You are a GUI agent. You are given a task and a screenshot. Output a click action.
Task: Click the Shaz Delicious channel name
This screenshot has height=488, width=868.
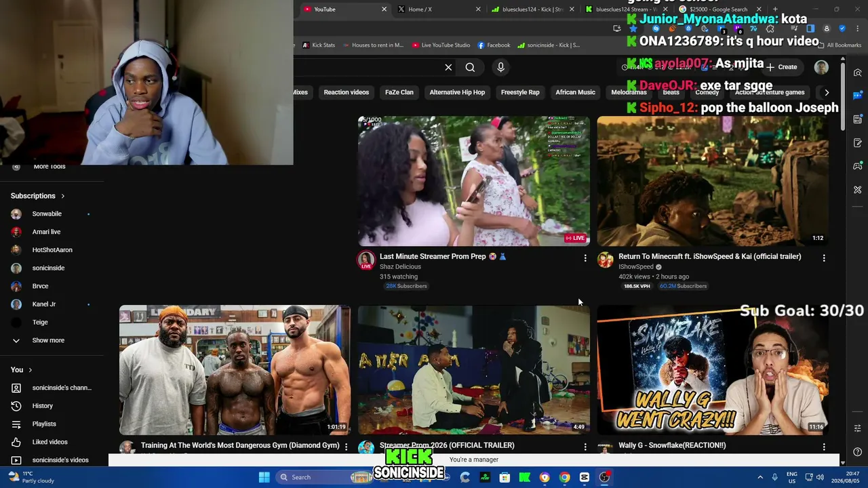point(400,267)
